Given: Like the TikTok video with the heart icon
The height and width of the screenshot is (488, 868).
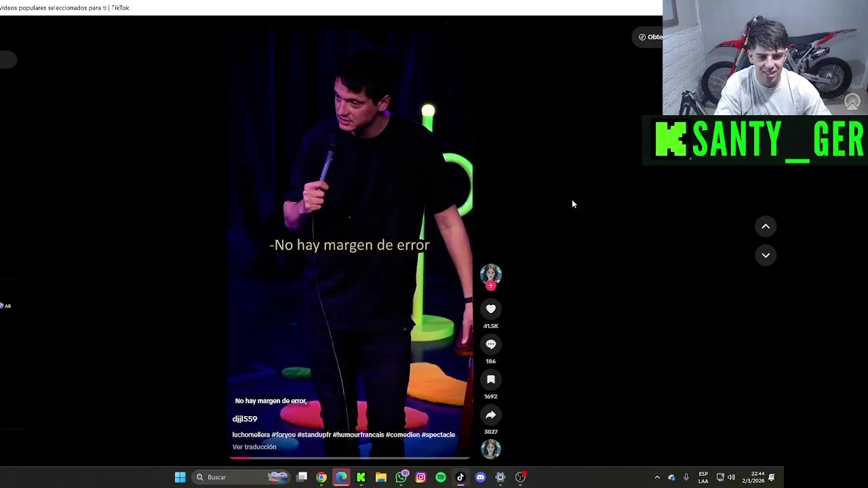Looking at the screenshot, I should coord(491,309).
